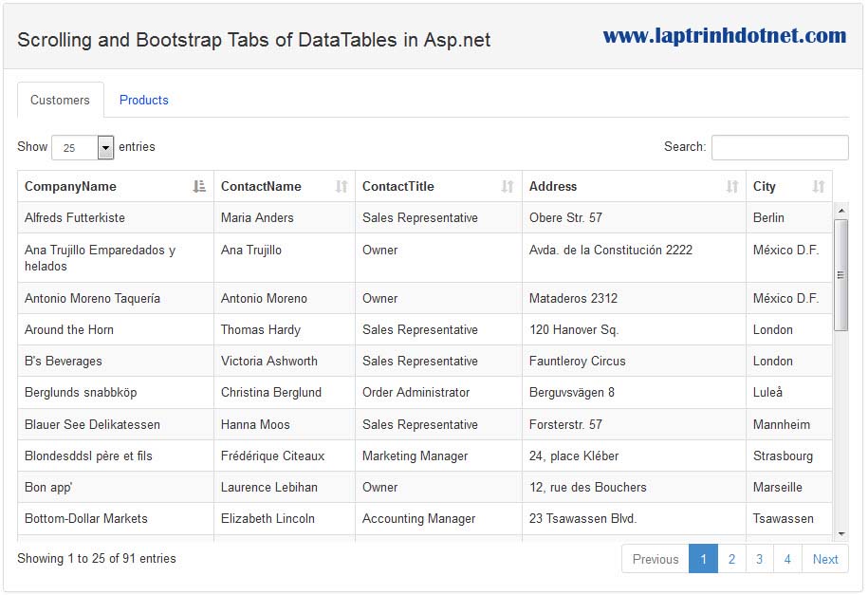
Task: Navigate to page 4
Action: point(787,559)
